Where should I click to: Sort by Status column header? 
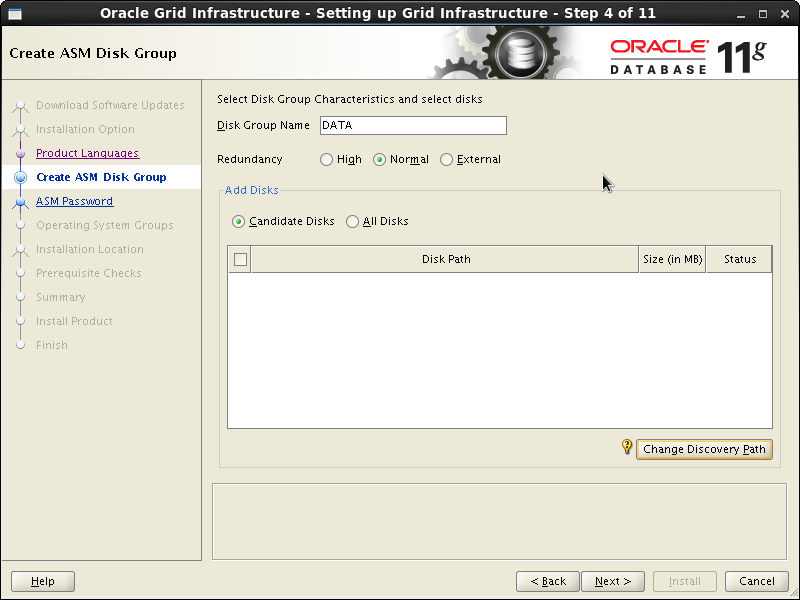coord(739,259)
